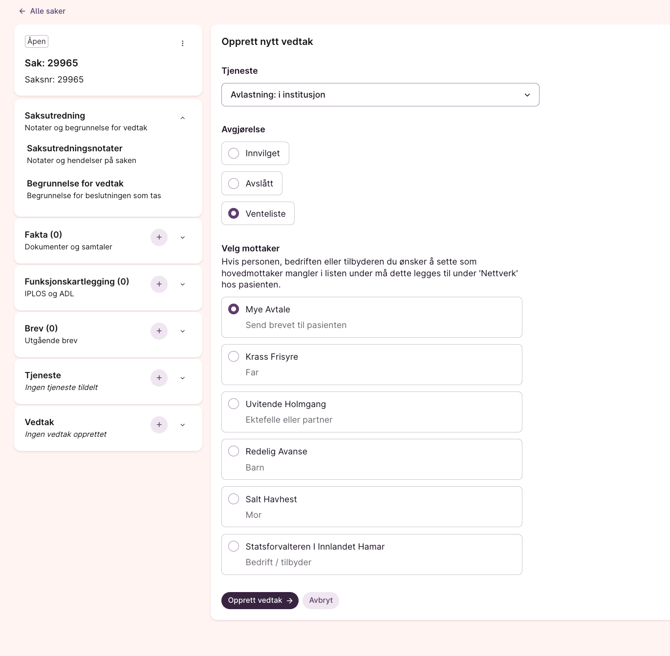670x656 pixels.
Task: Expand the Fakta section chevron
Action: 182,238
